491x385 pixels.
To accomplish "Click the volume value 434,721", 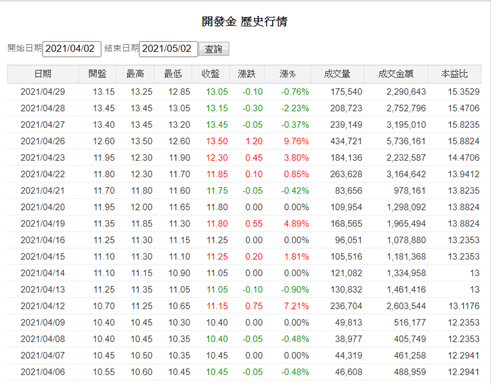I will [x=346, y=141].
